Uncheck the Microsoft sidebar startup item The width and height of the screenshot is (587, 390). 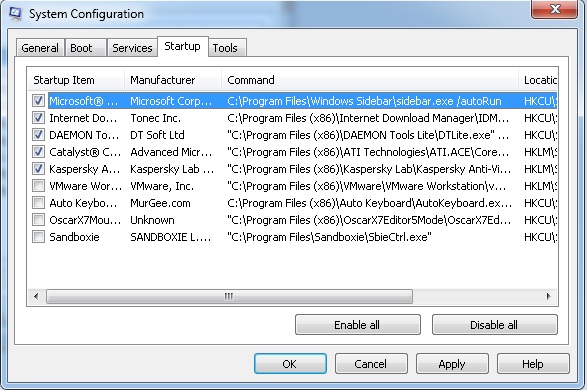tap(38, 101)
